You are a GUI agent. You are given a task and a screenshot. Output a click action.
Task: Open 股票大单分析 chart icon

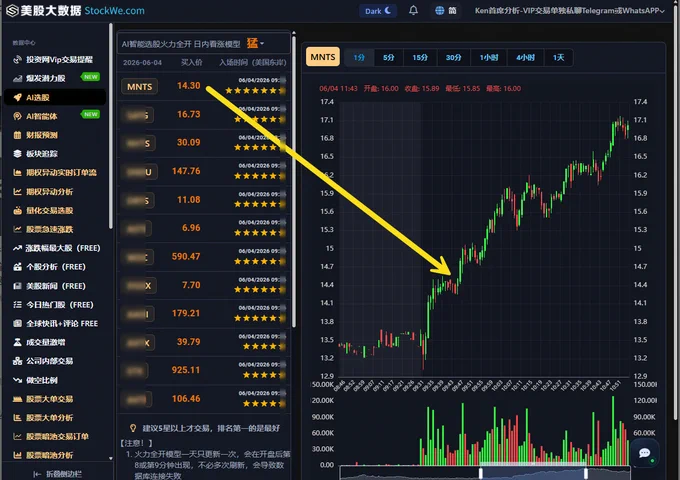coord(17,418)
